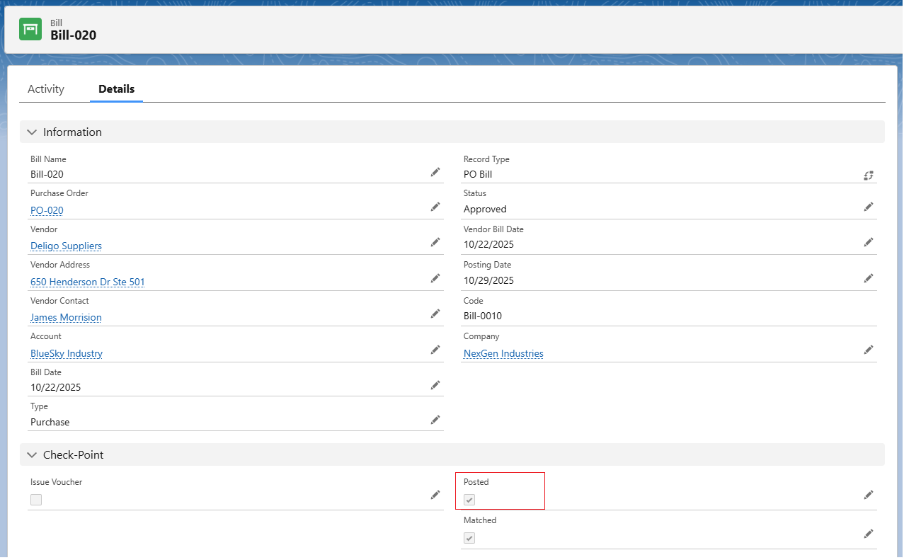Edit Company field via pencil icon
903x558 pixels.
pos(869,350)
